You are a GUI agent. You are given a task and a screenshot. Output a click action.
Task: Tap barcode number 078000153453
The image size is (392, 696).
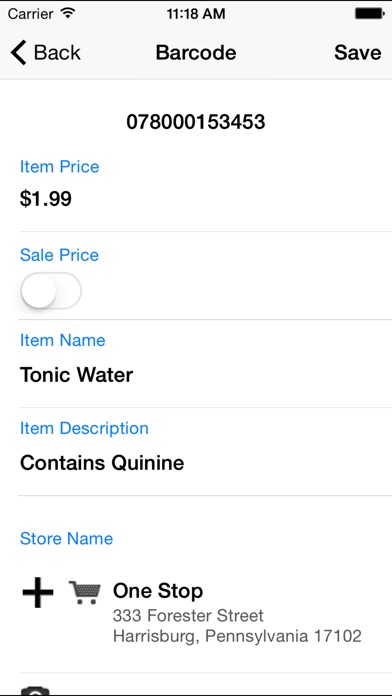point(196,122)
